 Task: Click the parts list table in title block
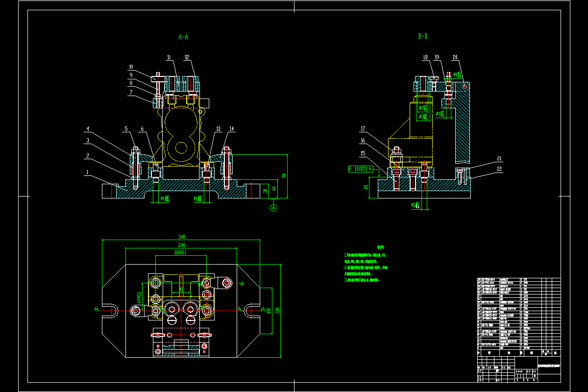519,317
